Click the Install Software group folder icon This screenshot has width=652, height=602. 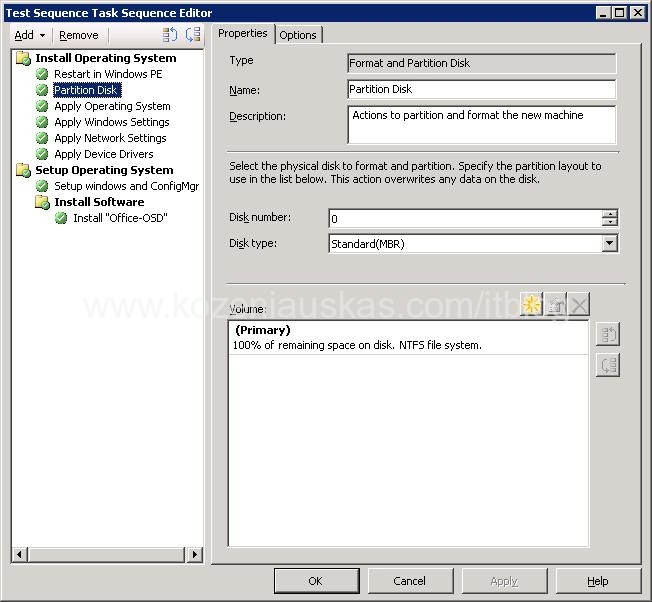click(x=42, y=202)
